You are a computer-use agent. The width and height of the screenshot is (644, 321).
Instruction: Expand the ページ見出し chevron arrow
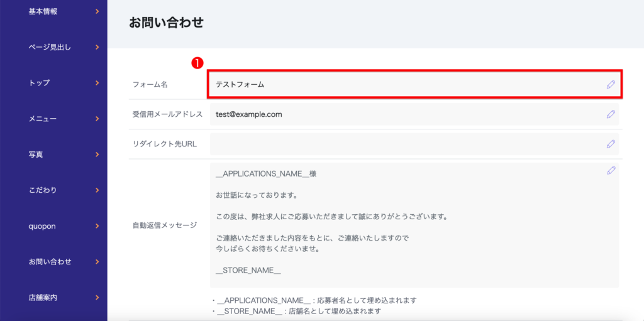(97, 47)
